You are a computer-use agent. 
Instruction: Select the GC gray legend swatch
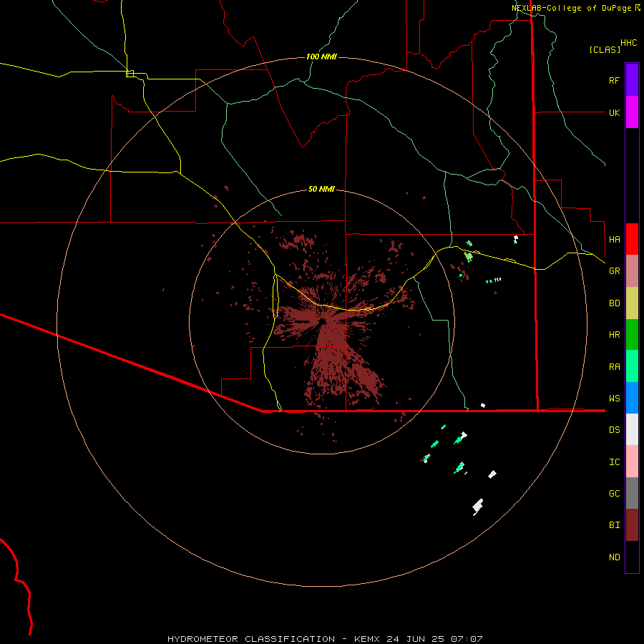(632, 493)
